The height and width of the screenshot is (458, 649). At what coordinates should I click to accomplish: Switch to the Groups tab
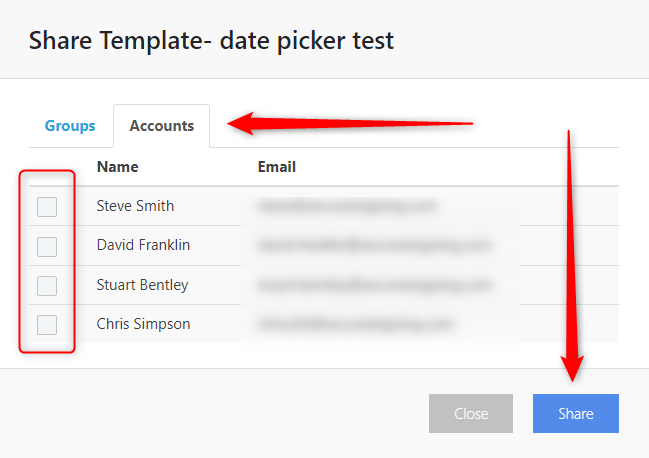[70, 126]
